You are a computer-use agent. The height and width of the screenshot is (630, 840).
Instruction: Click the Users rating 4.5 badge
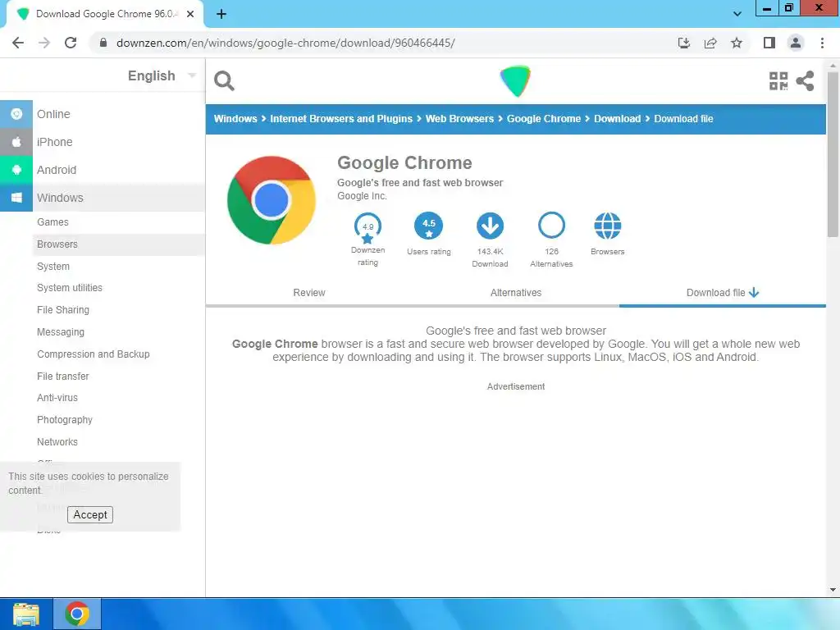428,226
